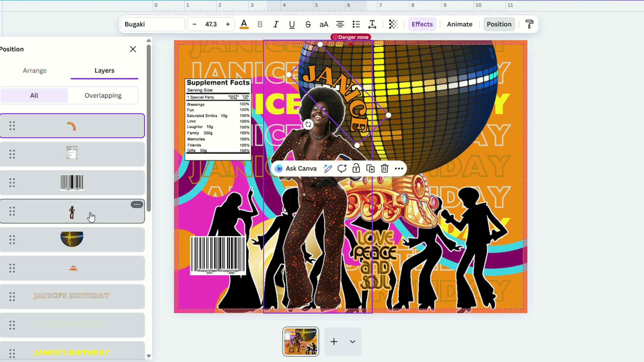Switch filter to Overlapping layers

[103, 95]
